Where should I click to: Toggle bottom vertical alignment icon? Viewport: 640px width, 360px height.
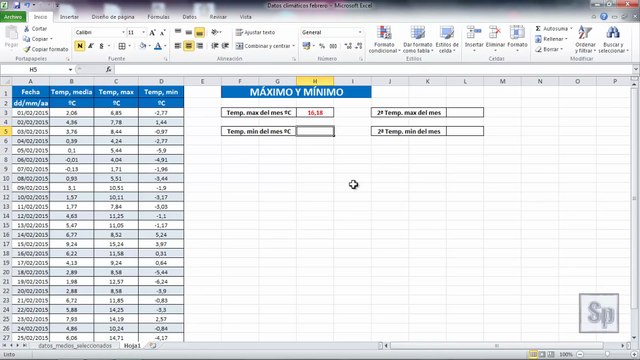(200, 32)
